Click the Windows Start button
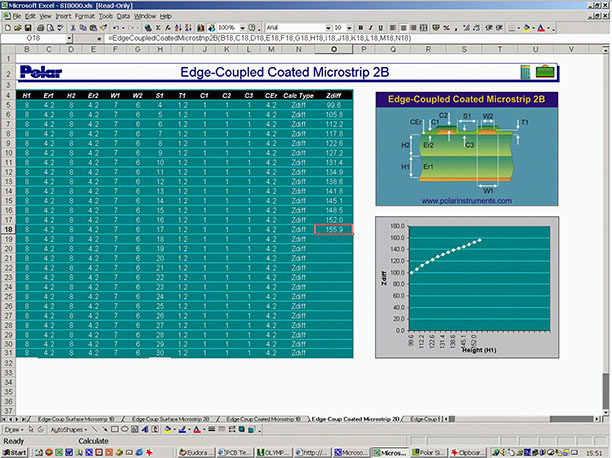612x458 pixels. point(16,452)
